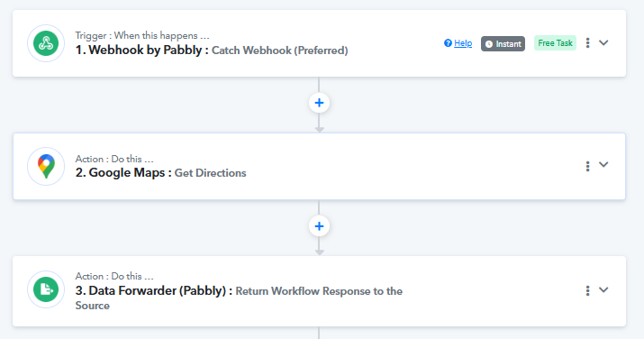This screenshot has width=644, height=339.
Task: Click the Free Task label
Action: coord(555,43)
